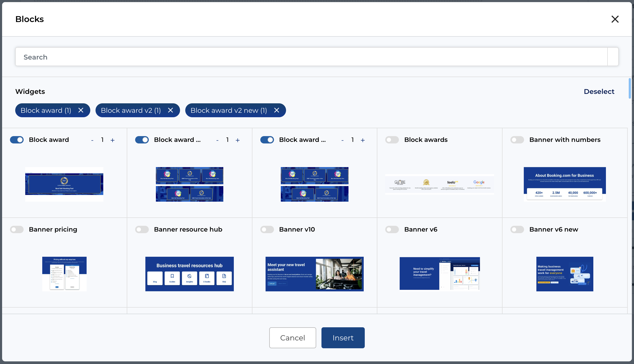Enable the Banner v10 toggle

point(267,229)
